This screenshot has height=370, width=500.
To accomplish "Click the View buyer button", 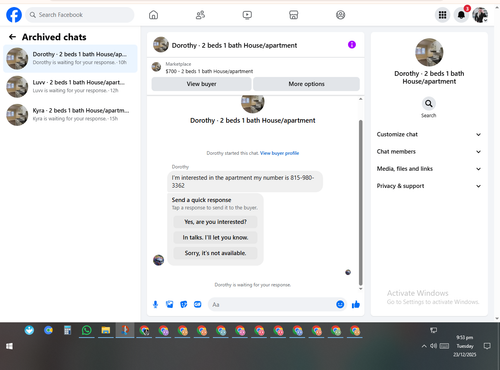I will click(201, 84).
